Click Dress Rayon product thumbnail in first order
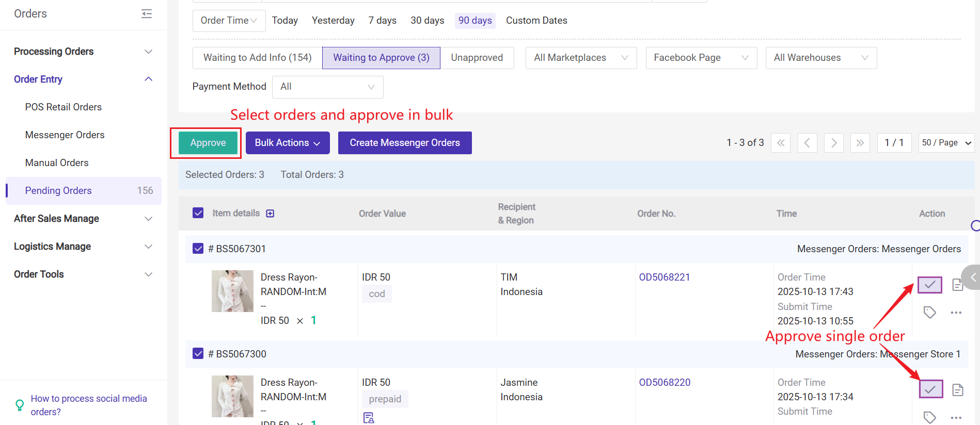 click(x=232, y=291)
